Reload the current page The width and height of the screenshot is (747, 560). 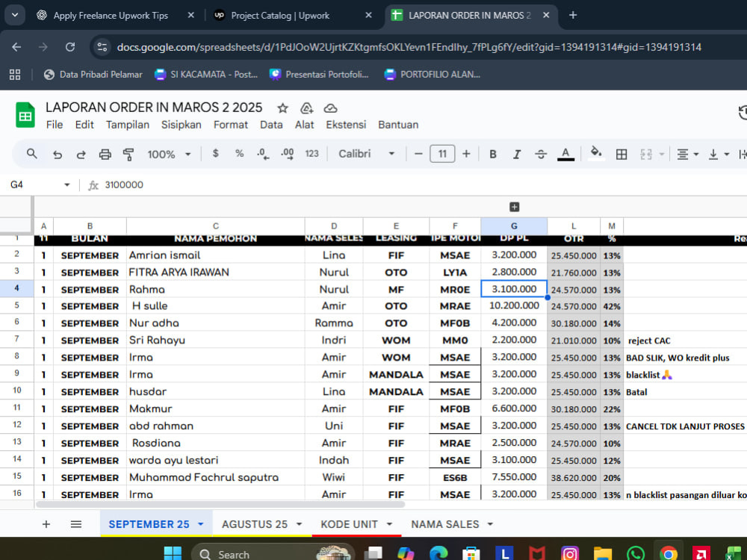[70, 47]
